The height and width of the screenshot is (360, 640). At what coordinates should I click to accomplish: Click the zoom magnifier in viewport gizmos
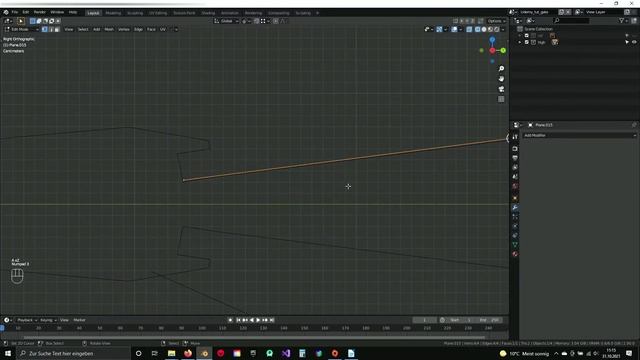click(501, 69)
